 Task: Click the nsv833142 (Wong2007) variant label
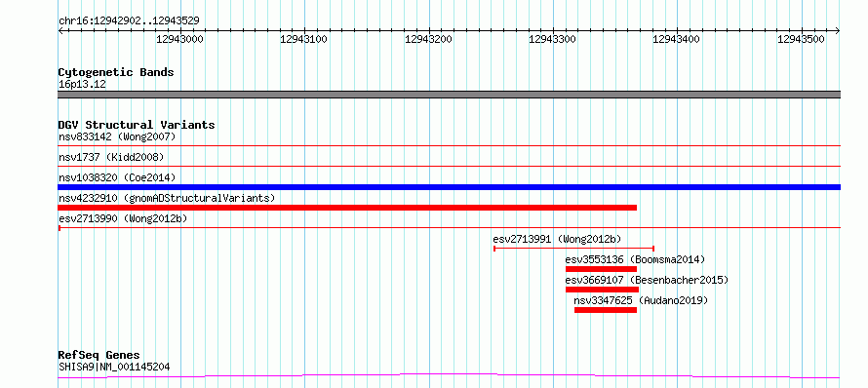click(117, 136)
